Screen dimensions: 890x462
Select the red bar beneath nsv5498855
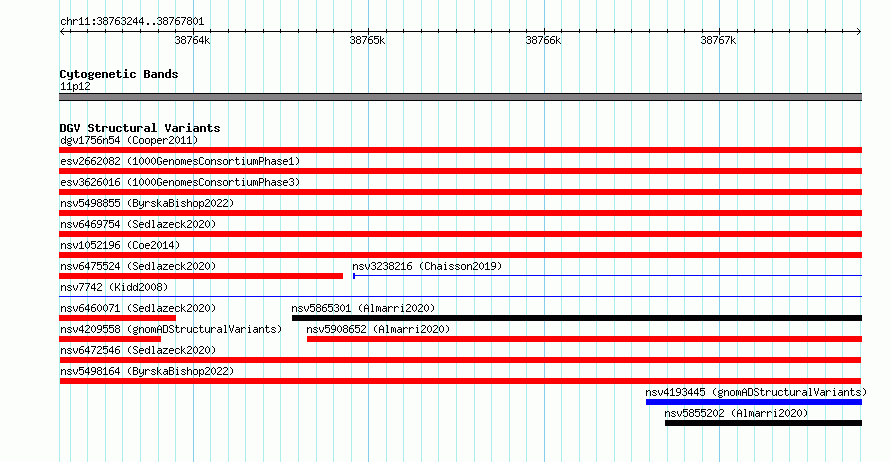tap(460, 213)
